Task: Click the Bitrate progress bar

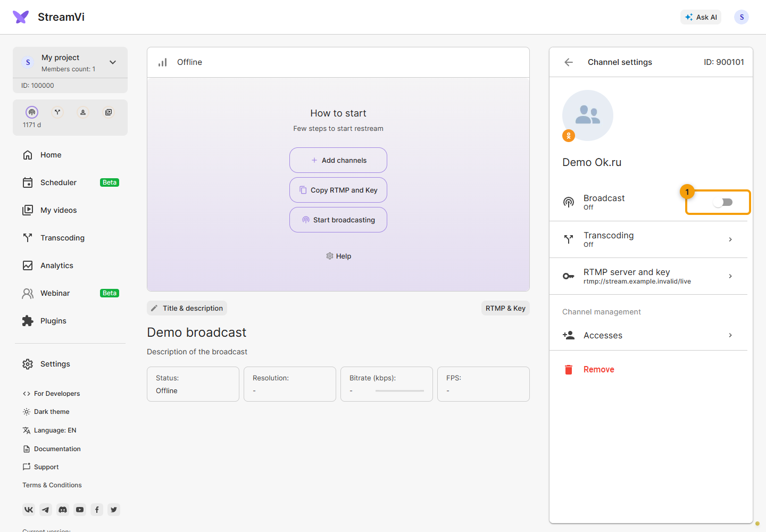Action: tap(399, 391)
